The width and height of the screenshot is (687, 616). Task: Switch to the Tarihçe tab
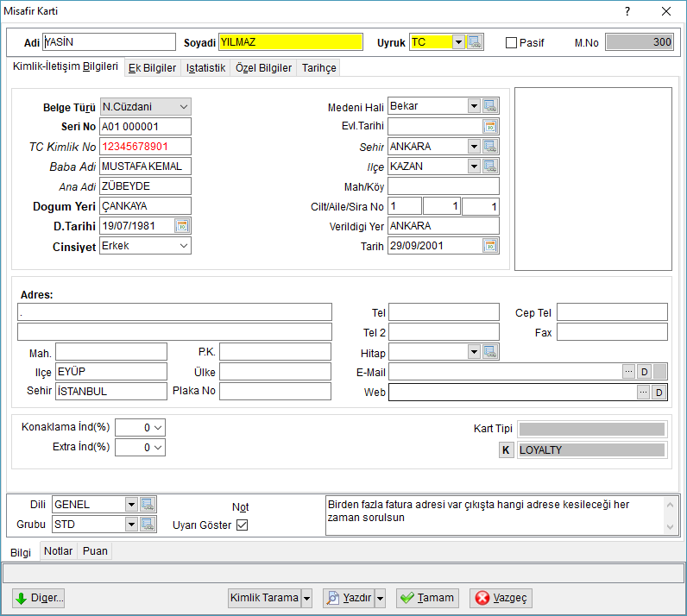[319, 68]
